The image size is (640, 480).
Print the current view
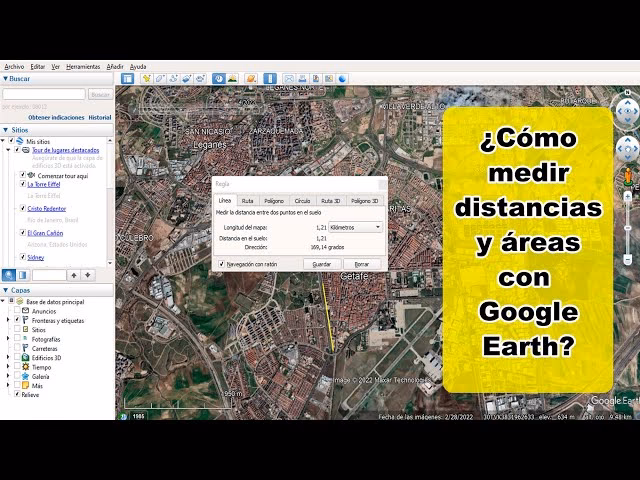click(302, 79)
